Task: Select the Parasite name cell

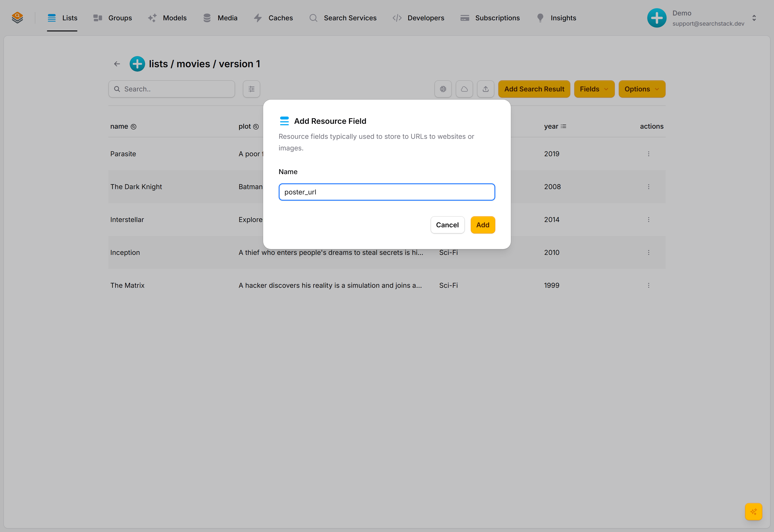Action: pyautogui.click(x=123, y=154)
